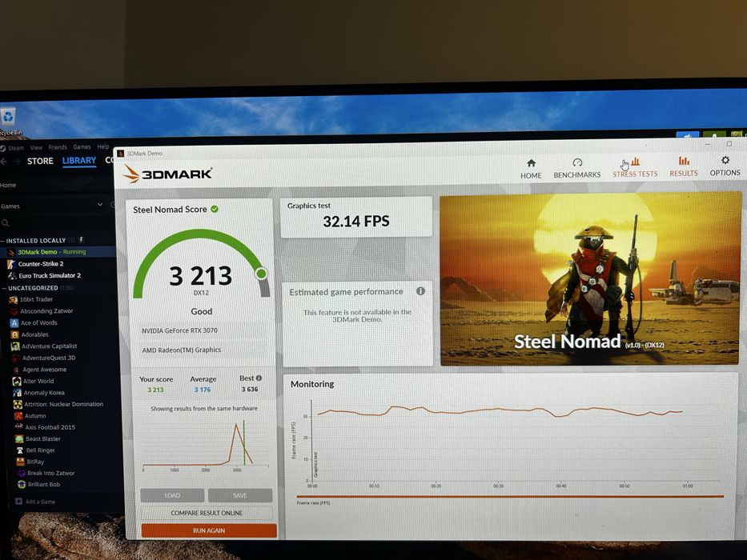Click the score distribution chart
Image resolution: width=747 pixels, height=560 pixels.
click(x=205, y=443)
